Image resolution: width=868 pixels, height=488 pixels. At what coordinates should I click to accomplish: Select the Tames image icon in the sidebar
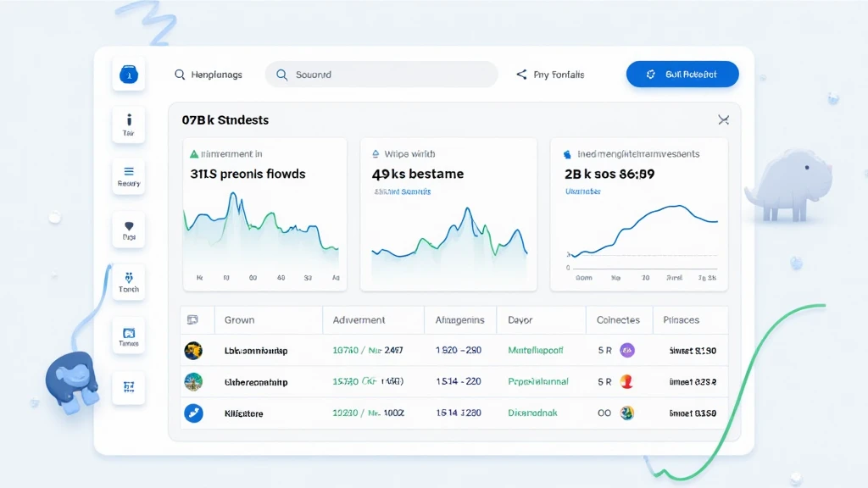point(129,336)
